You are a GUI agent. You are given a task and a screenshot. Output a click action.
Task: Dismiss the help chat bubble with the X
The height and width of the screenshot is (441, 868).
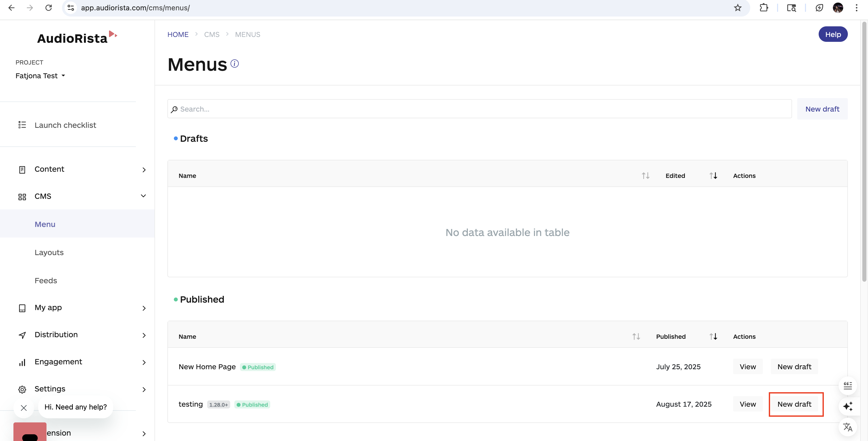pos(24,408)
